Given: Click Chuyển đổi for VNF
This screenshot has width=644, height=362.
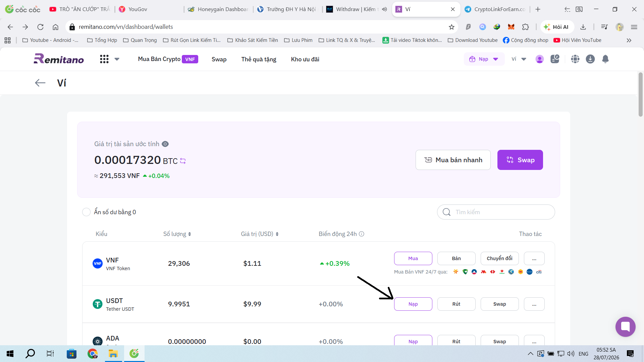Looking at the screenshot, I should tap(500, 258).
